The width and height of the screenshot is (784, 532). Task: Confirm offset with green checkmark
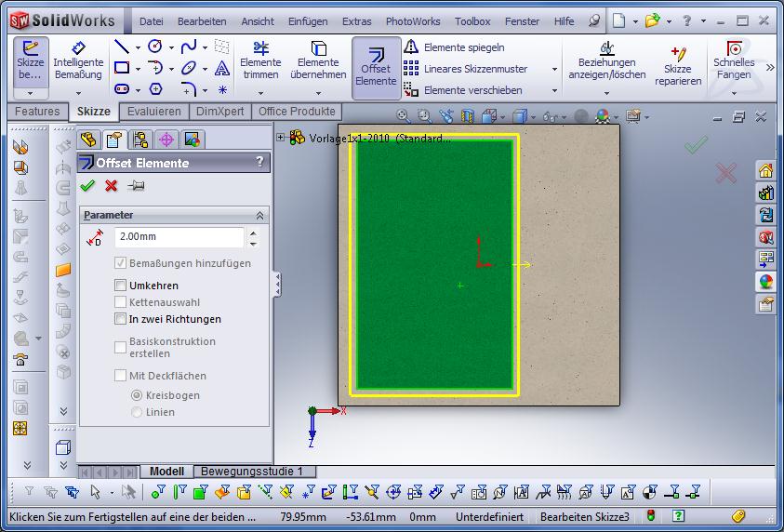(88, 186)
